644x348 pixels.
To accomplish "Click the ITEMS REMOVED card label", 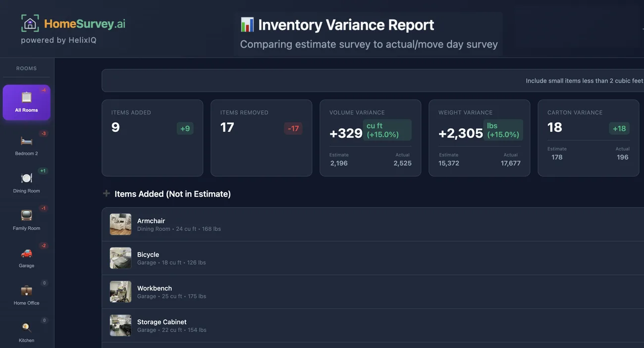I will coord(244,112).
